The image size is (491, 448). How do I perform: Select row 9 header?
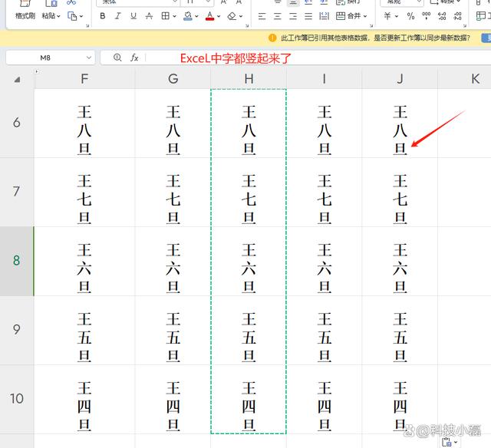click(x=17, y=330)
